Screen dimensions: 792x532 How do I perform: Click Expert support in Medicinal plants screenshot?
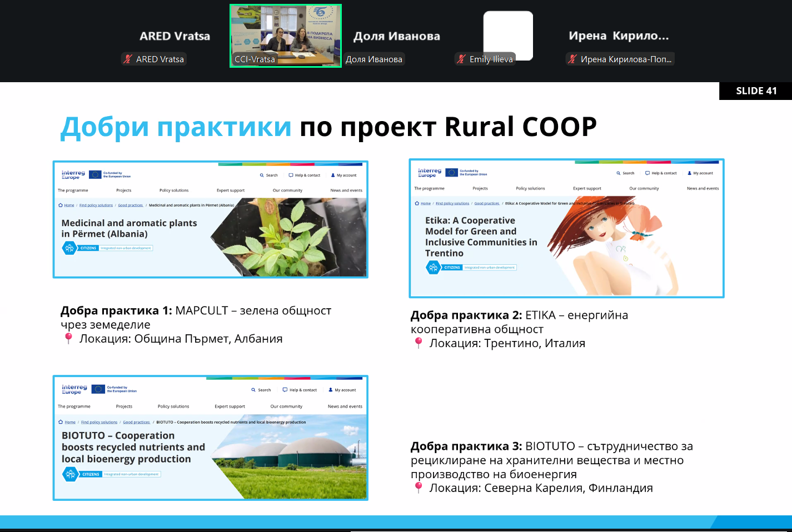click(231, 190)
